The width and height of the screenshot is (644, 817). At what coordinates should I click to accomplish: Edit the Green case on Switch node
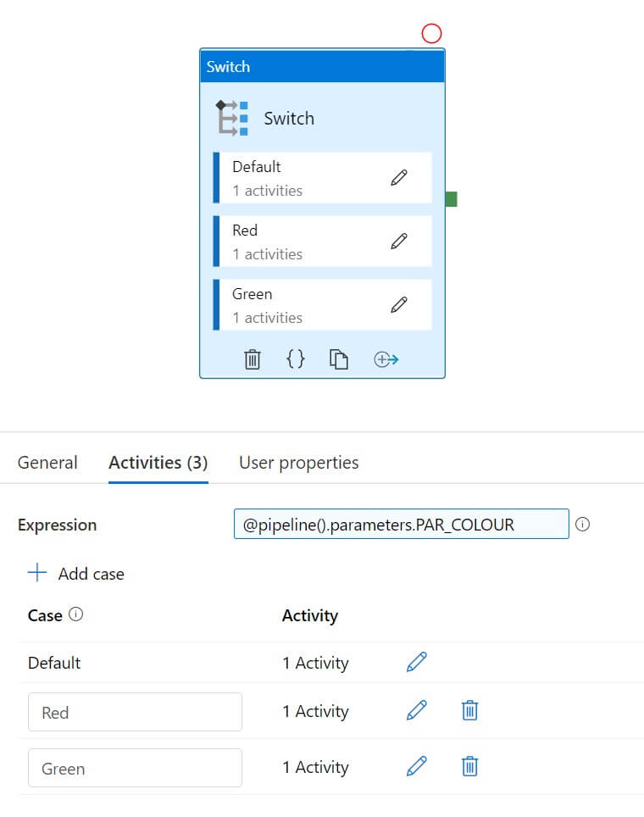point(399,304)
